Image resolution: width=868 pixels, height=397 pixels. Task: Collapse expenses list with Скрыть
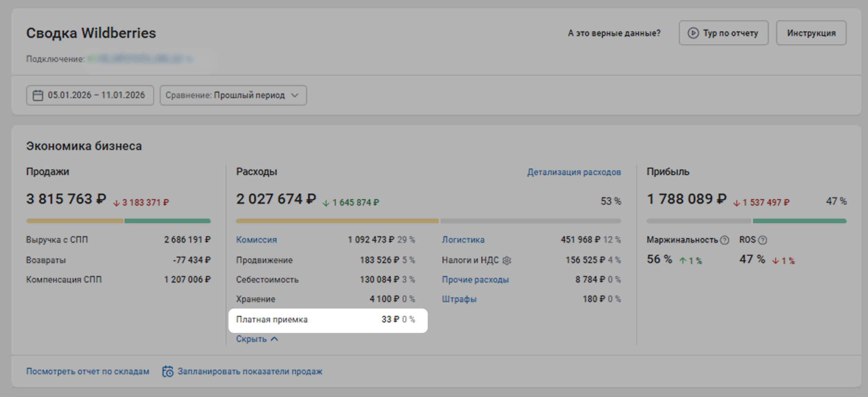[251, 339]
